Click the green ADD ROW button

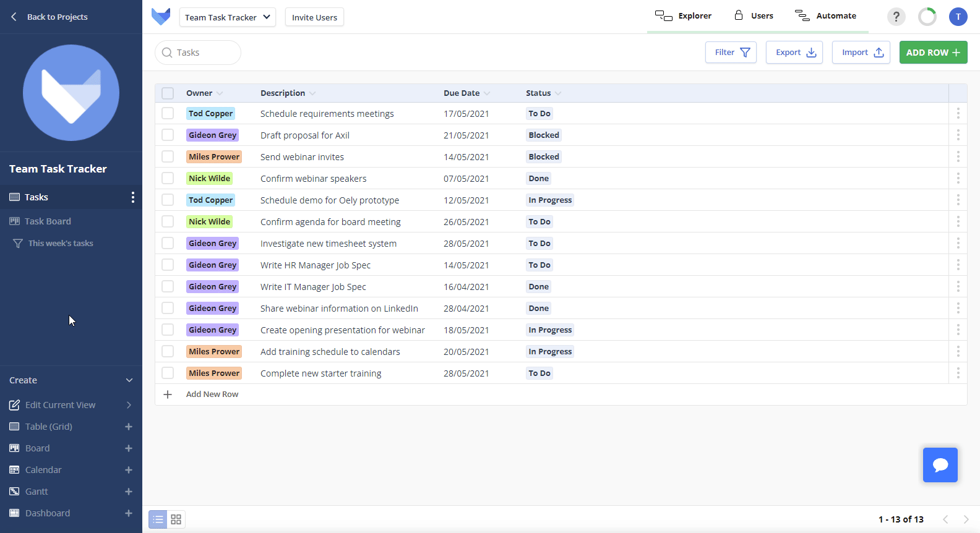(933, 53)
